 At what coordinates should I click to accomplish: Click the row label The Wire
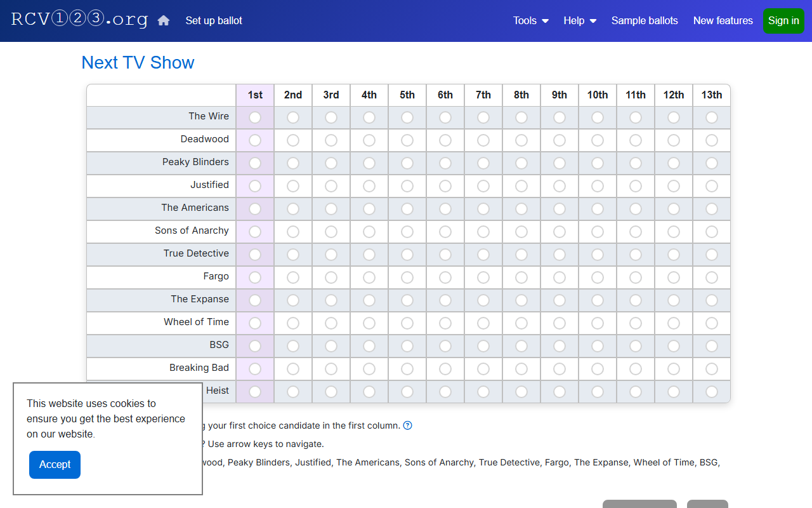[x=209, y=116]
